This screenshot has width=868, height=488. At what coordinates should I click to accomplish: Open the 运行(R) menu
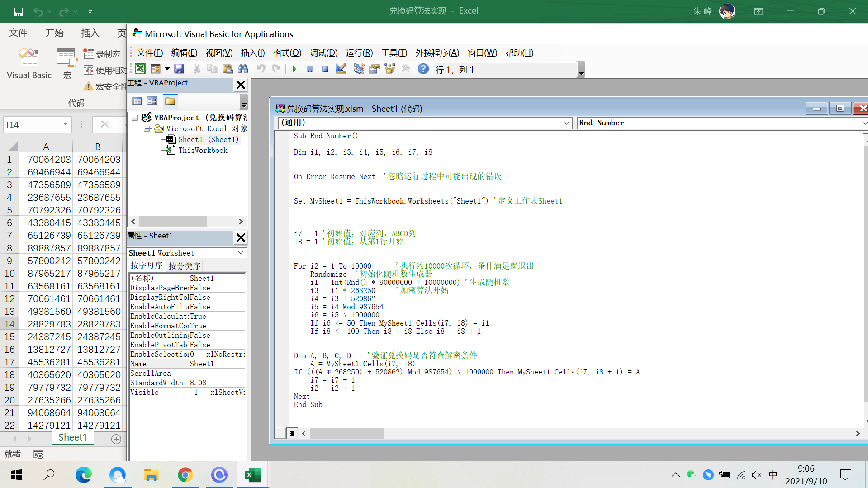(x=359, y=53)
